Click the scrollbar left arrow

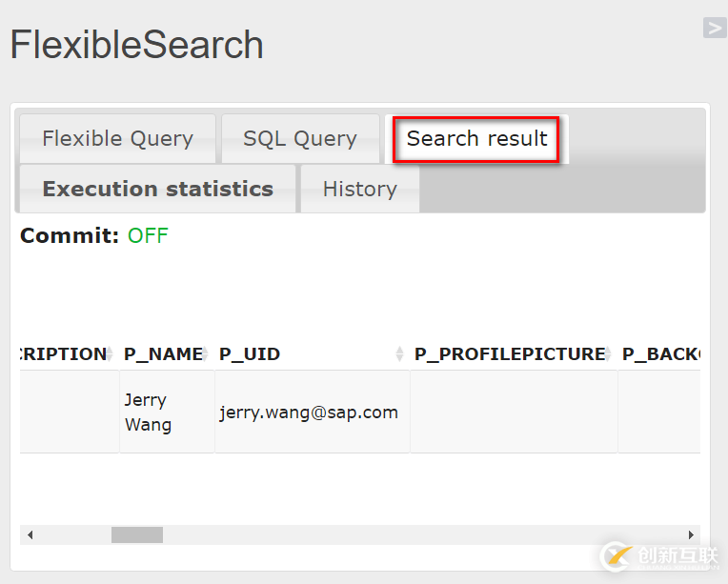(30, 534)
